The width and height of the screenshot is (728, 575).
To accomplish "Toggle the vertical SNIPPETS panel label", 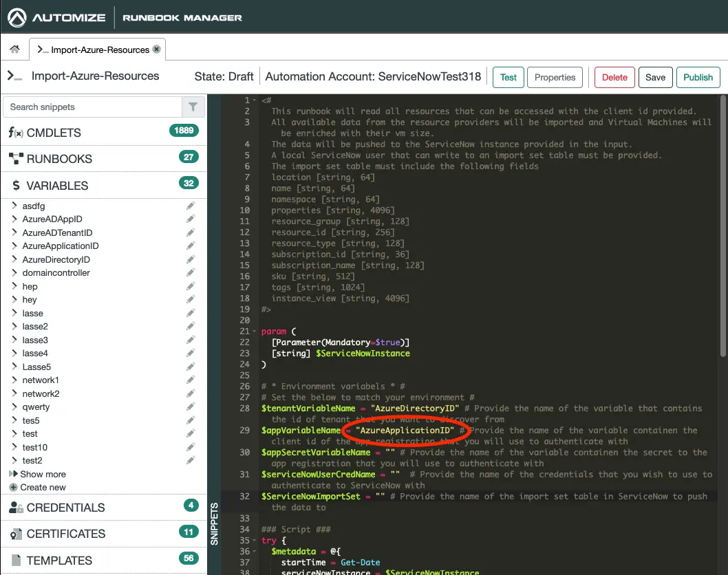I will coord(214,524).
